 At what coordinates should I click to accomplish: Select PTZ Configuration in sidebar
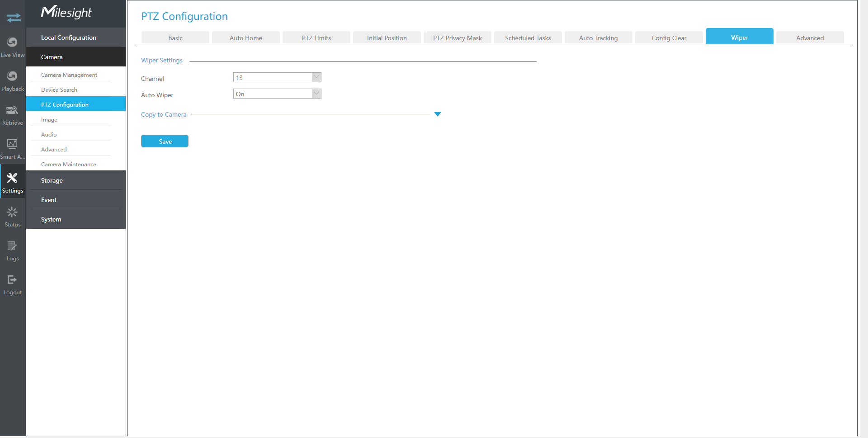[76, 104]
